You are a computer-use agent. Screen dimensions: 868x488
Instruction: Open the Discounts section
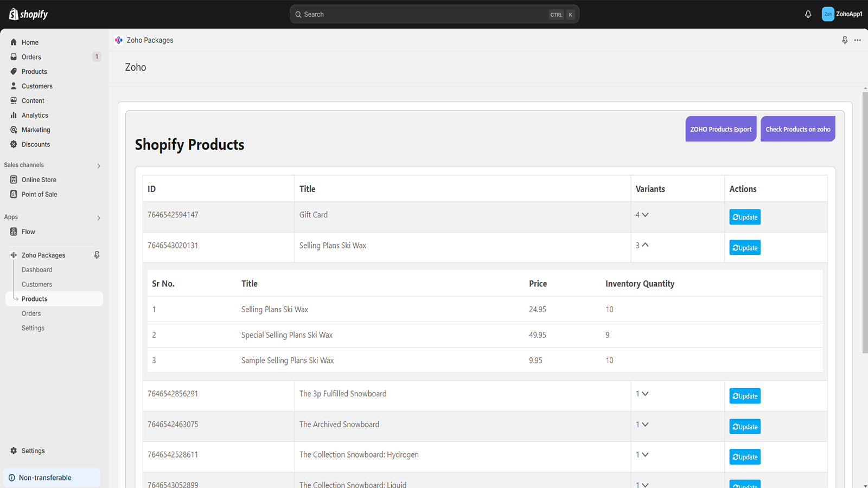36,144
